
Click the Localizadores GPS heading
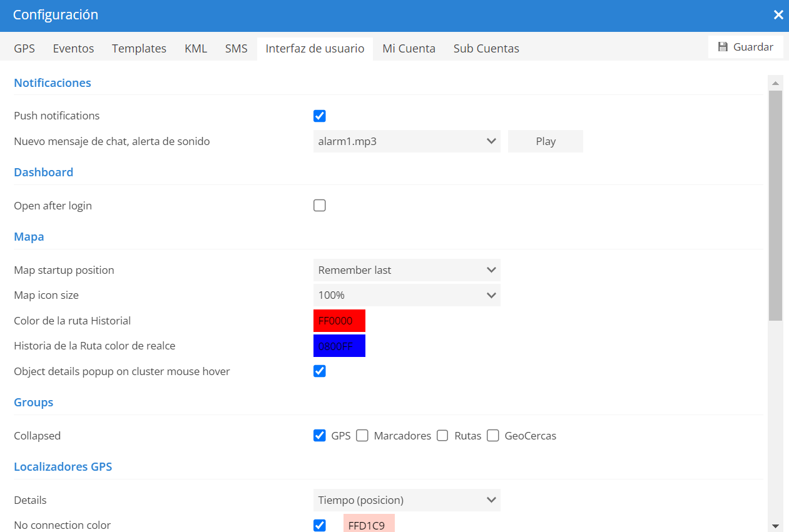point(63,466)
